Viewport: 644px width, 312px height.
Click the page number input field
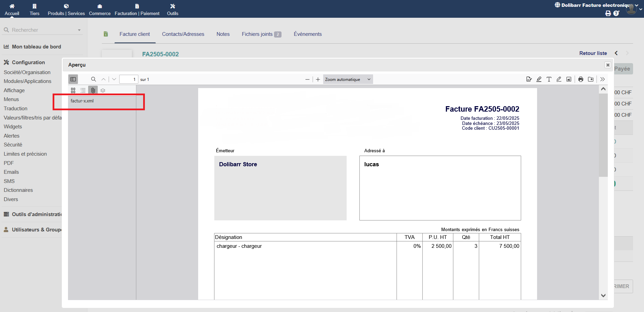click(128, 79)
